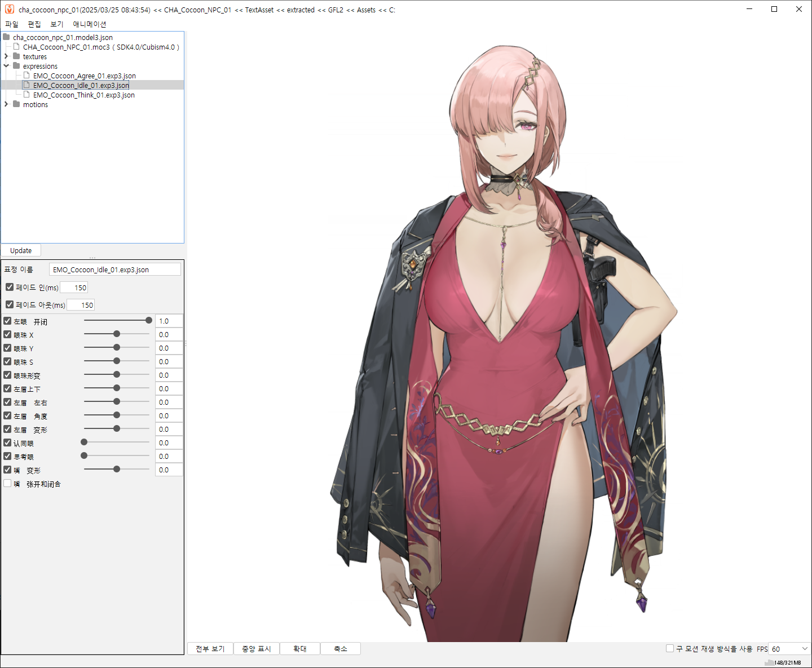Click the cha_cocoon_npc_01.model3.json root folder icon
The image size is (812, 668).
click(x=6, y=37)
